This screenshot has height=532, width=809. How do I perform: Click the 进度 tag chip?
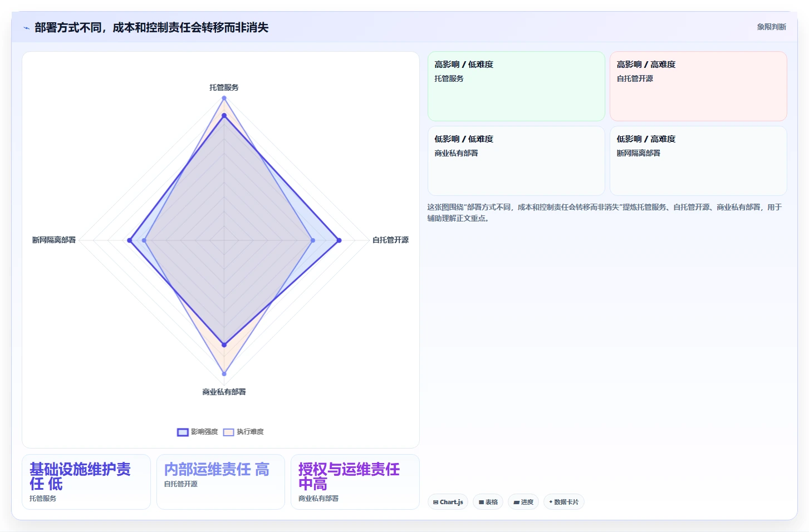point(523,502)
